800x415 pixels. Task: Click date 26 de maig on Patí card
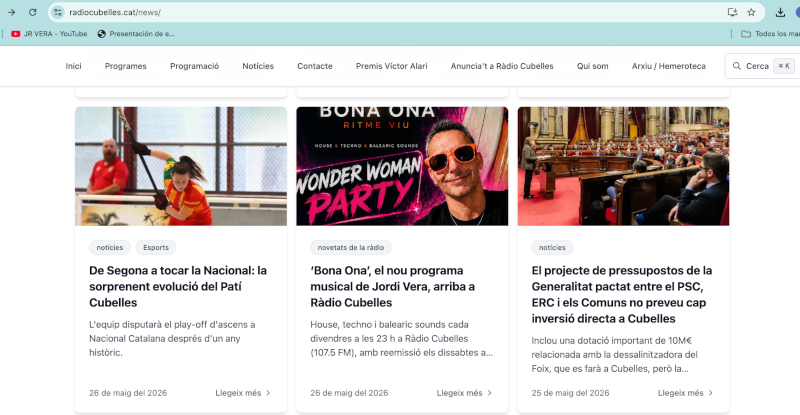point(128,393)
